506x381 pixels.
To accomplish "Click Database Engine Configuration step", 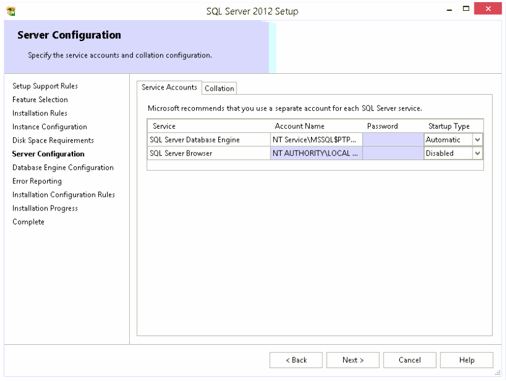I will 63,168.
